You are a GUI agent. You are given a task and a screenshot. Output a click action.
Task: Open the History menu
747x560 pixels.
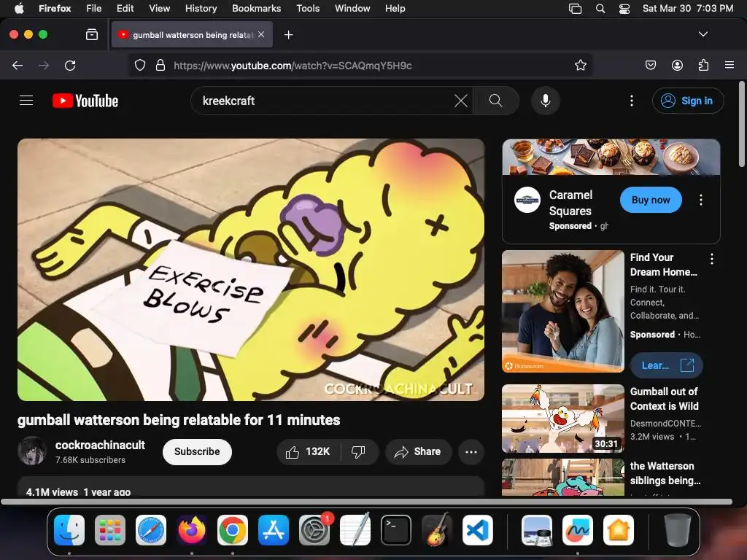tap(201, 8)
